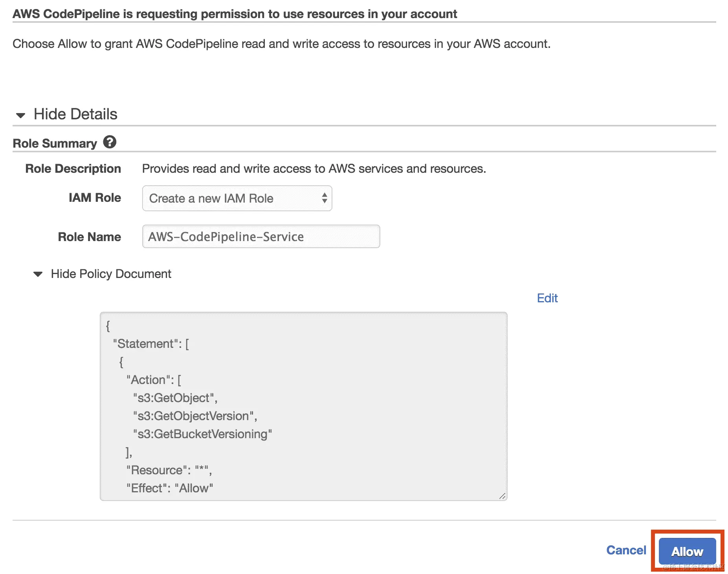
Task: Collapse details with the Hide Details triangle
Action: [20, 115]
